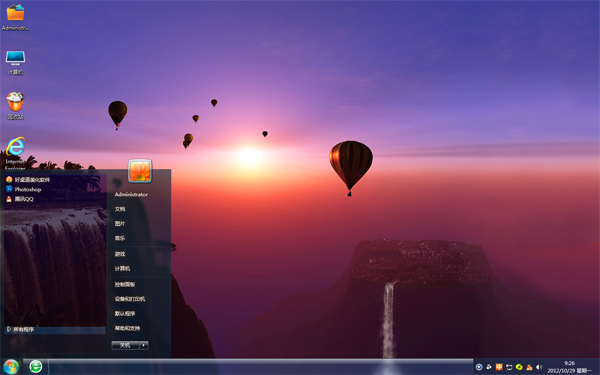This screenshot has width=600, height=375.
Task: Launch 腾讯QQ from Start menu
Action: tap(20, 199)
